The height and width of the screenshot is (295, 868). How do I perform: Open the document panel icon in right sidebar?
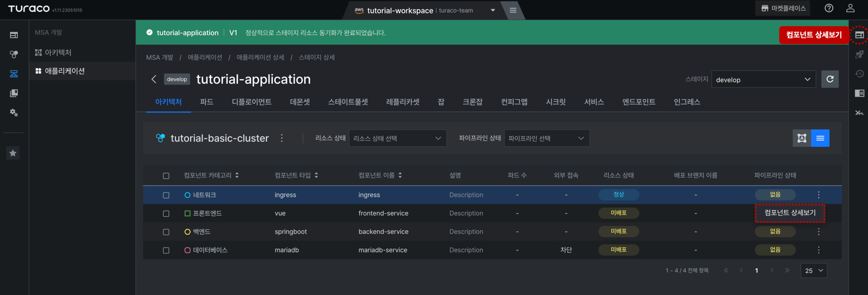[859, 93]
